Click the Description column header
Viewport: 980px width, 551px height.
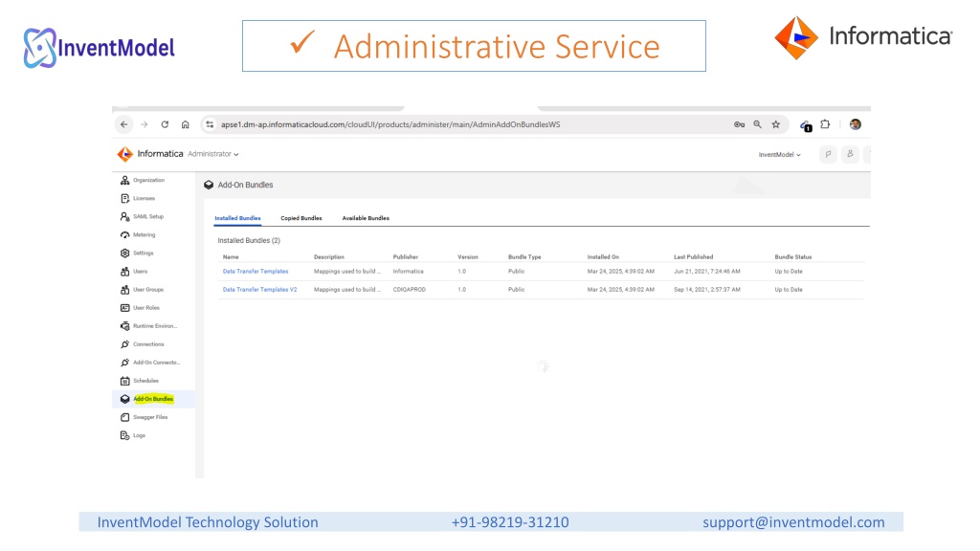(x=329, y=256)
